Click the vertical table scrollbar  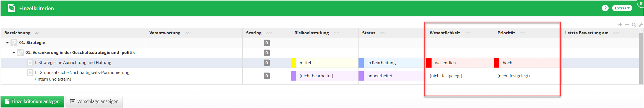pyautogui.click(x=641, y=59)
